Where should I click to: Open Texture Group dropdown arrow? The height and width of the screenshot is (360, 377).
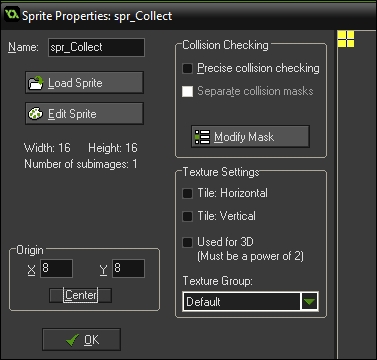pyautogui.click(x=309, y=302)
